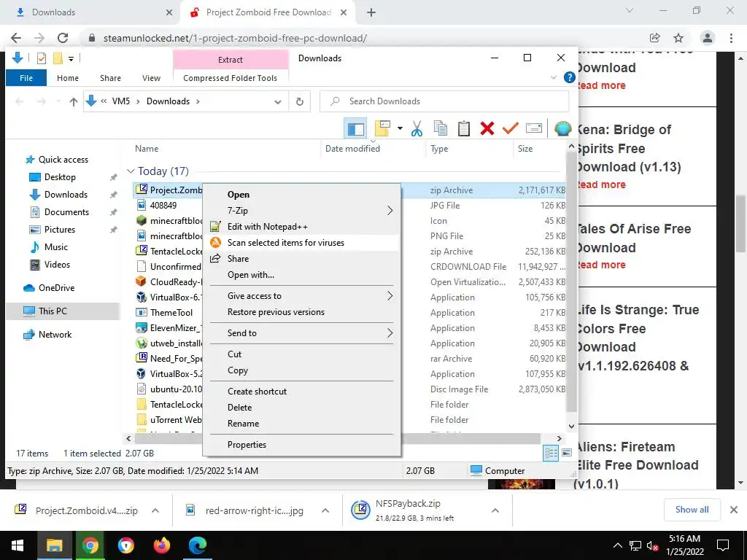Viewport: 747px width, 560px height.
Task: Click Read more under Kena: Bridge of Spirits
Action: [600, 184]
